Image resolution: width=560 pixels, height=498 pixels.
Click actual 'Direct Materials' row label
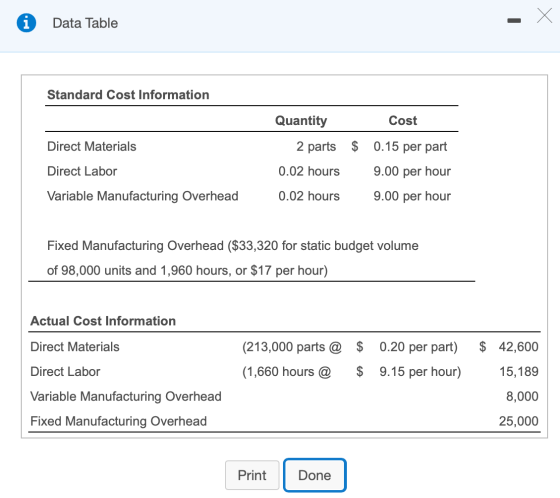click(x=75, y=347)
